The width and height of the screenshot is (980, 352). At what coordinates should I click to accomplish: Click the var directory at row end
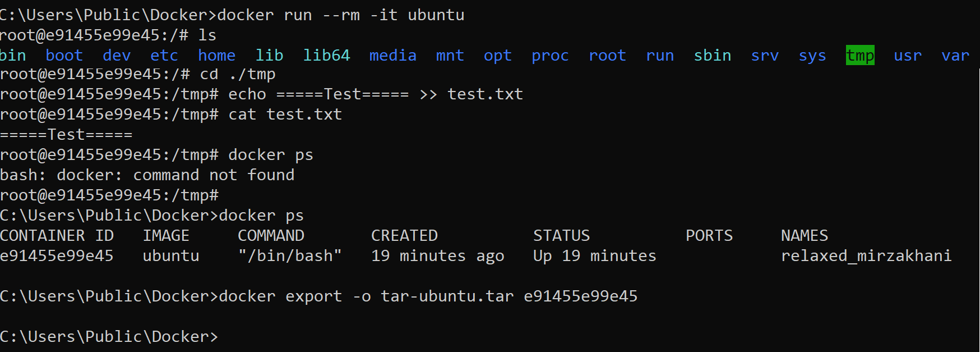955,56
